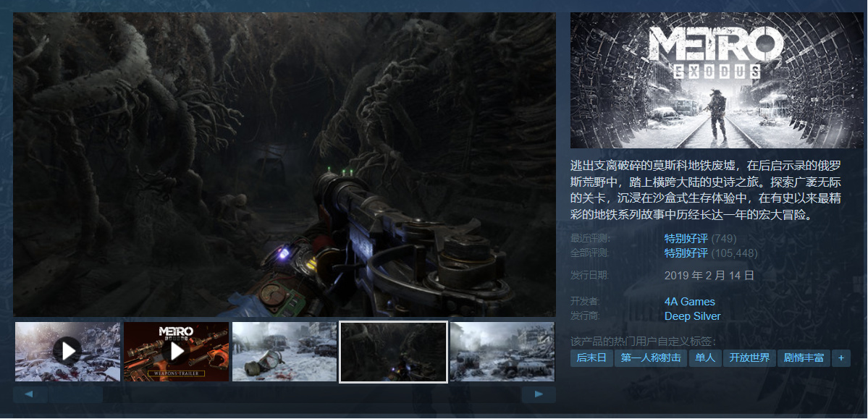Select the frozen cars screenshot thumbnail
868x419 pixels.
(502, 352)
